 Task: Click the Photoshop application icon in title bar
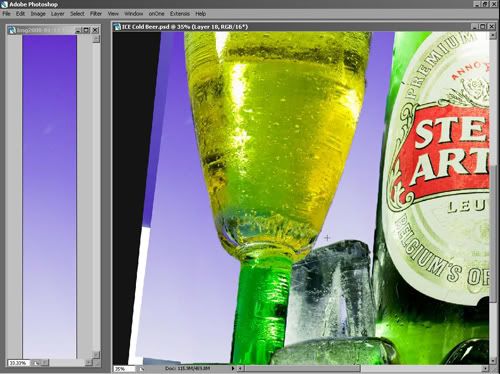point(4,4)
